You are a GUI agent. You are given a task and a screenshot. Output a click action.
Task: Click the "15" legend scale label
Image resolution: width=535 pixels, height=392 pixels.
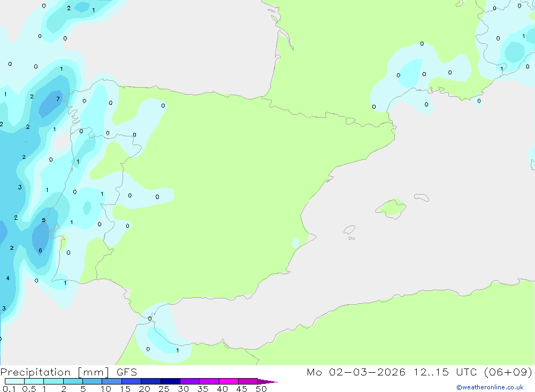click(125, 389)
